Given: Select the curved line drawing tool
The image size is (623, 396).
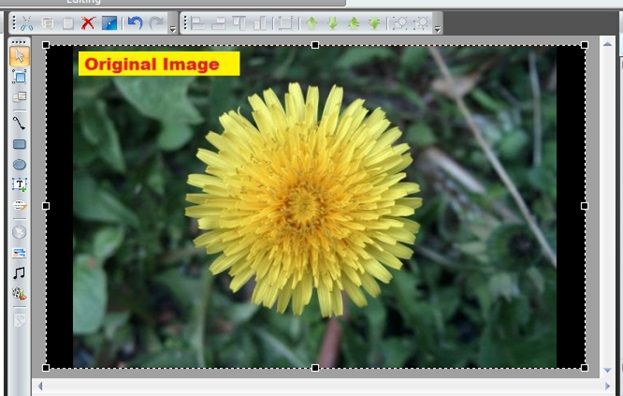Looking at the screenshot, I should [19, 123].
